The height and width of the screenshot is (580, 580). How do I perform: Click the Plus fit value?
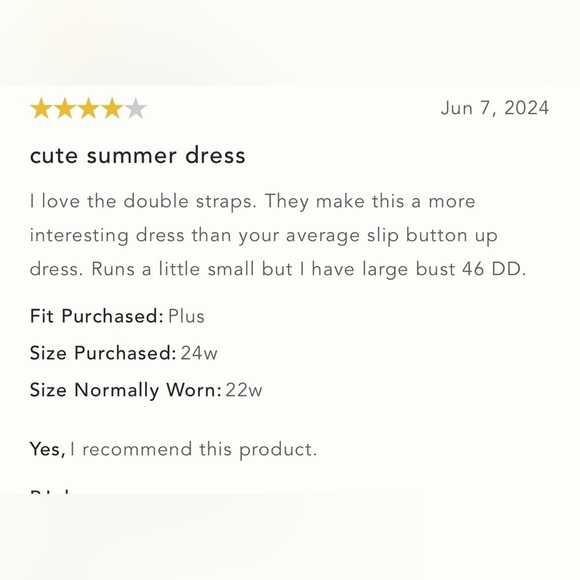186,316
